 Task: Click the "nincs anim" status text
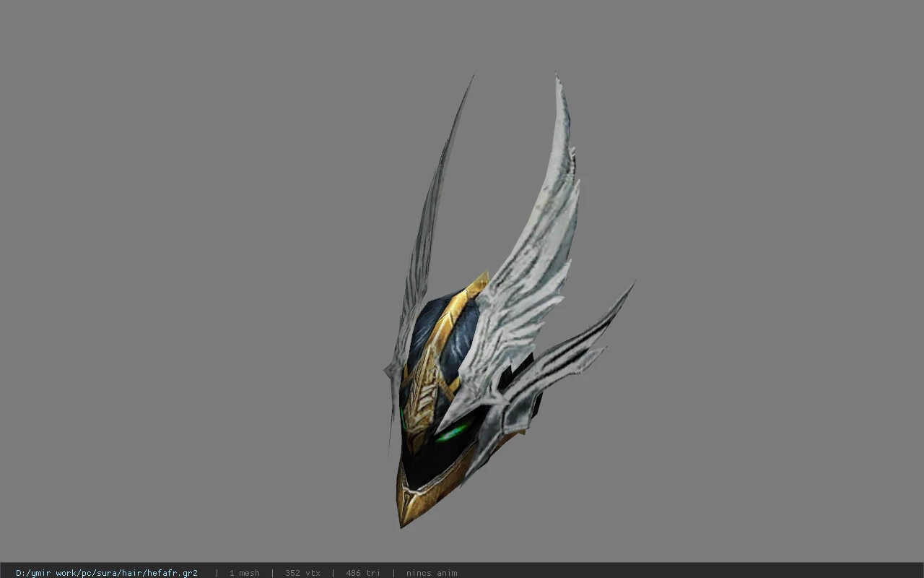tap(432, 573)
